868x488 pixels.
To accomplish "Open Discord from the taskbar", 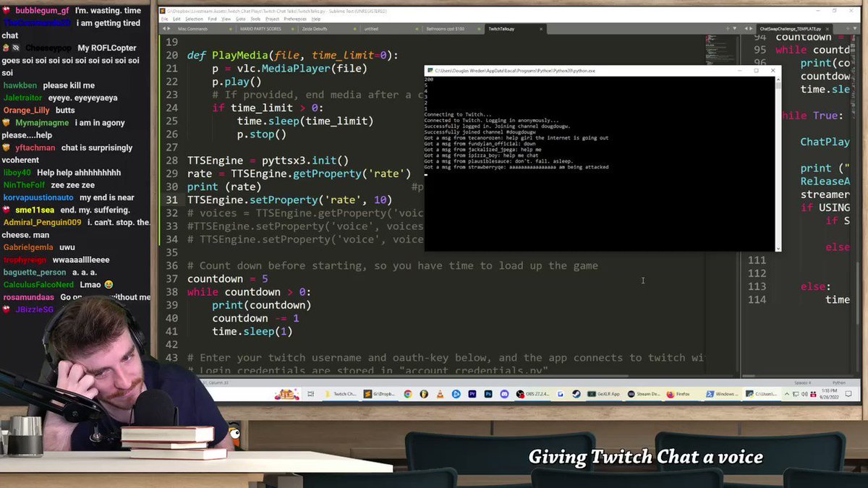I will point(504,394).
